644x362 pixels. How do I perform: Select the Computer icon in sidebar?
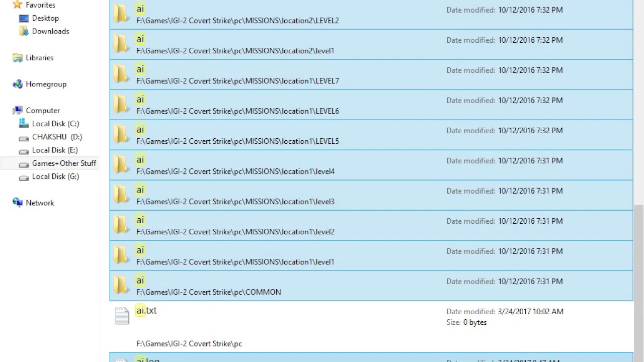18,111
